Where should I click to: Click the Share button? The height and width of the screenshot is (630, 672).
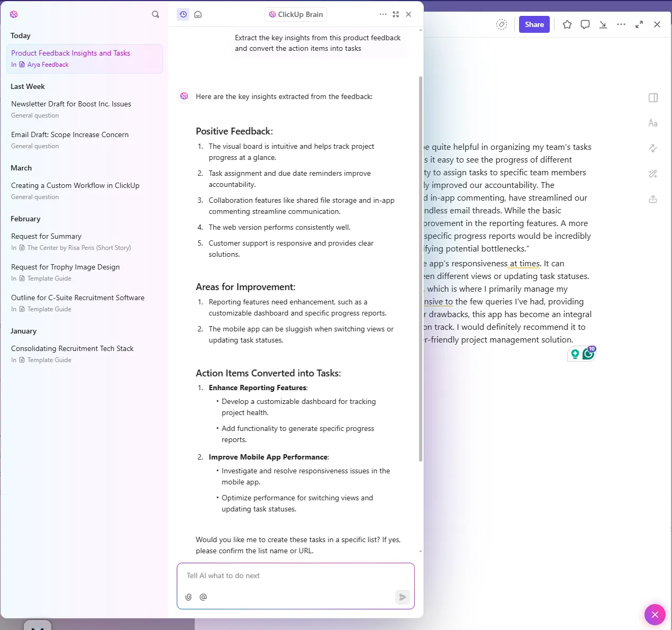(534, 24)
